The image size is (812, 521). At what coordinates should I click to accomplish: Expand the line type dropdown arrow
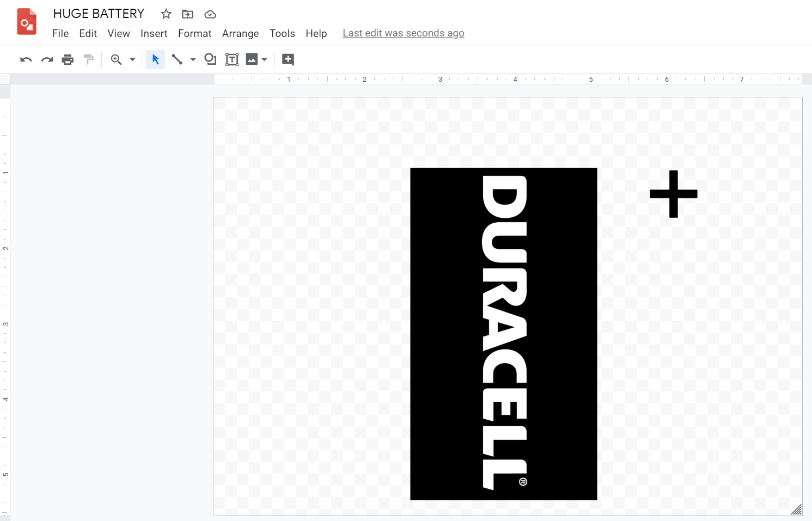(193, 60)
